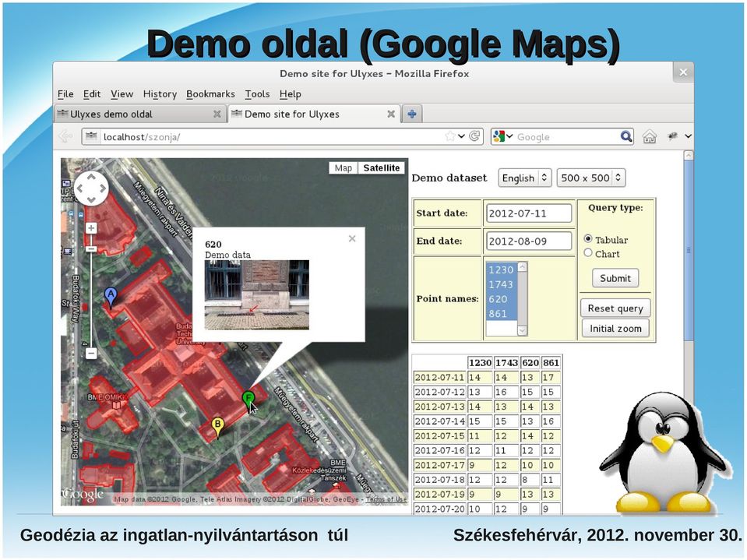Click the blue marker A on the map
747x560 pixels.
(111, 298)
